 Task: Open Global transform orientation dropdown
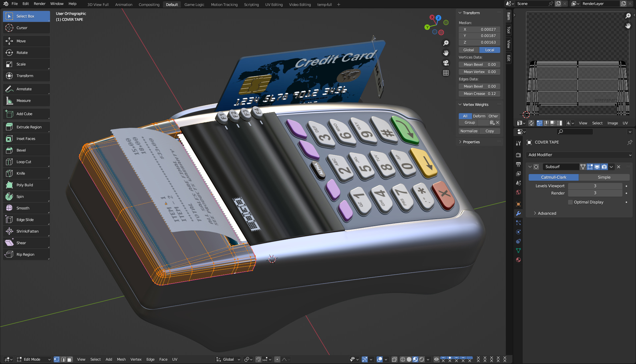tap(228, 359)
